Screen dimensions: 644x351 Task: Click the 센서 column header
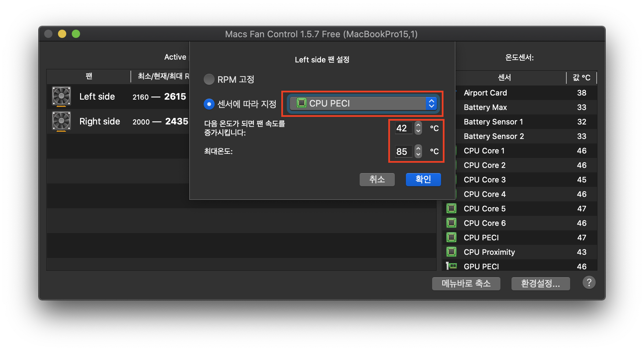[504, 78]
